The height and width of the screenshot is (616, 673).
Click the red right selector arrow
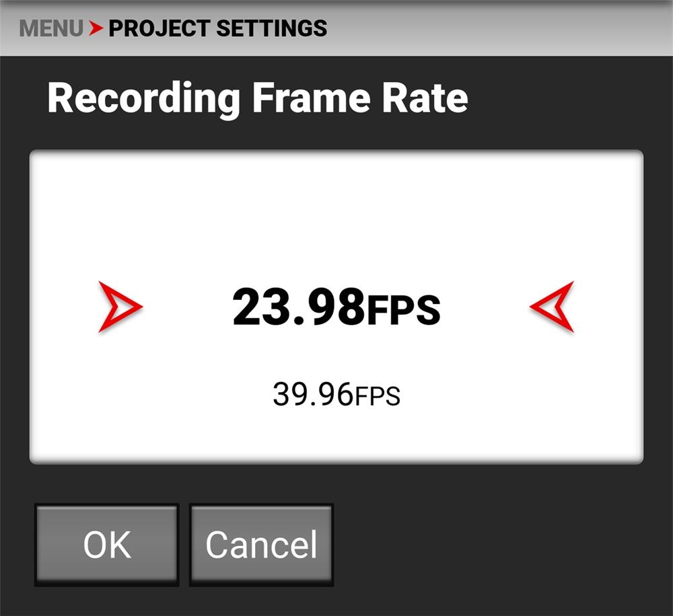tap(552, 307)
